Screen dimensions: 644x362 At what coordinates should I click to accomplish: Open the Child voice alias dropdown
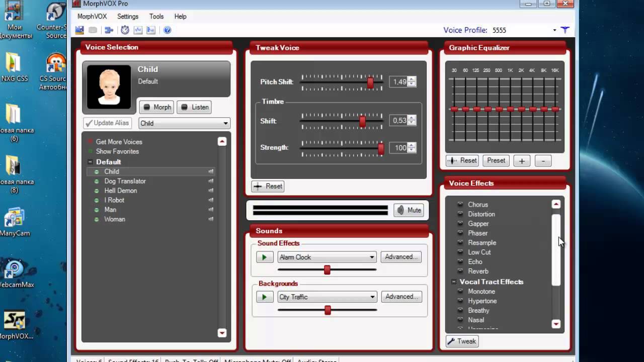(225, 123)
